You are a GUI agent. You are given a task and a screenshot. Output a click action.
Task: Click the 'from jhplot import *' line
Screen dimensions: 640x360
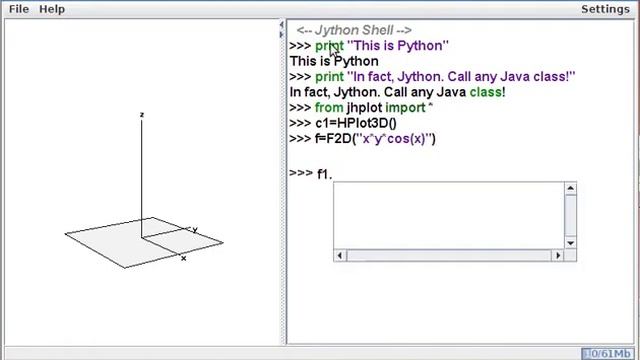(x=361, y=108)
